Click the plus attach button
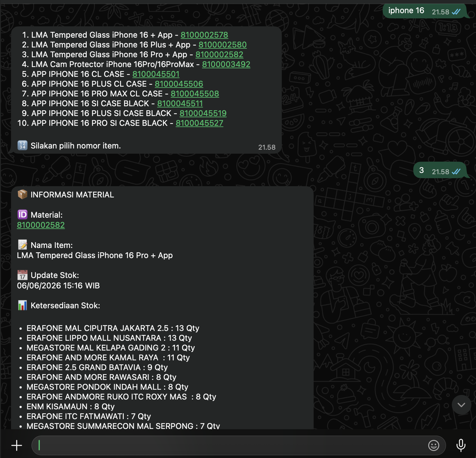This screenshot has width=476, height=458. point(17,445)
